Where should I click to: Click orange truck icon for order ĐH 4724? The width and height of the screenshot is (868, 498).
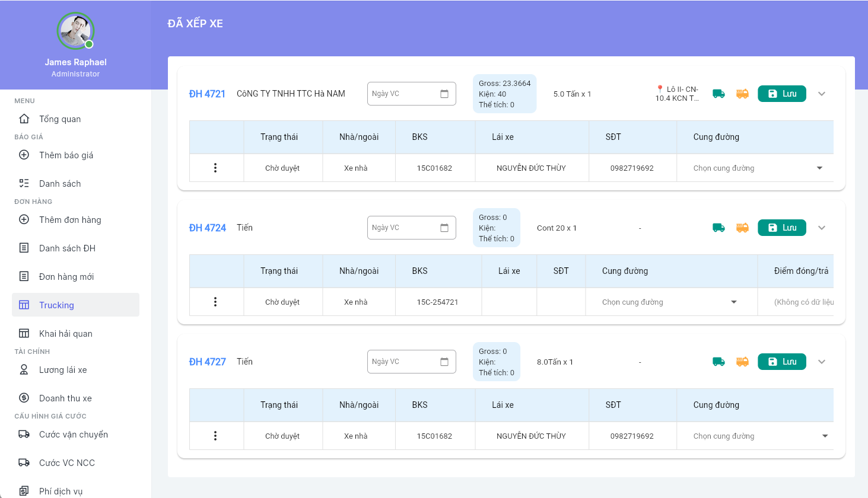pos(742,228)
